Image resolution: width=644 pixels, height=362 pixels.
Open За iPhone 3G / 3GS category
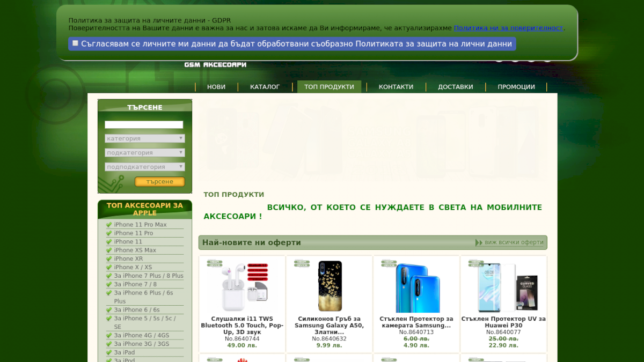click(x=142, y=344)
